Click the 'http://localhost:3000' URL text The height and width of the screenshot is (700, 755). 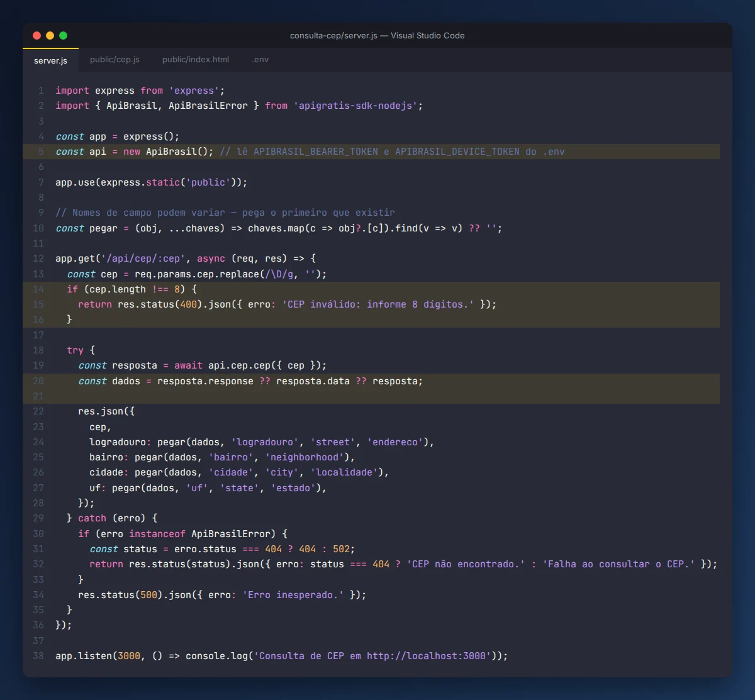point(427,656)
